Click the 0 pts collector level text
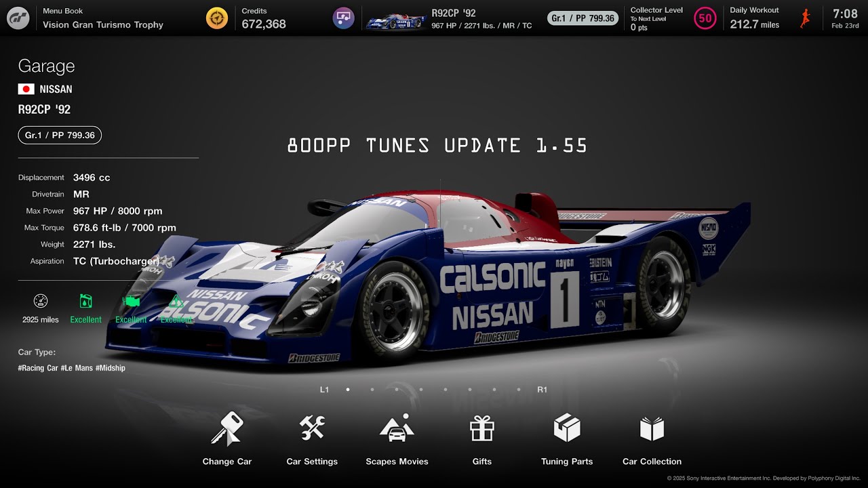Image resolution: width=868 pixels, height=488 pixels. click(x=639, y=28)
